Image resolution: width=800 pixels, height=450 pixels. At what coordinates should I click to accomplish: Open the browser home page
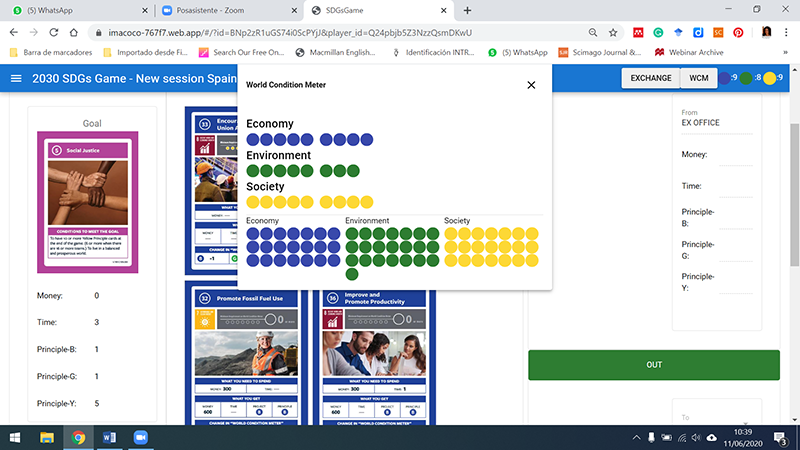coord(73,33)
